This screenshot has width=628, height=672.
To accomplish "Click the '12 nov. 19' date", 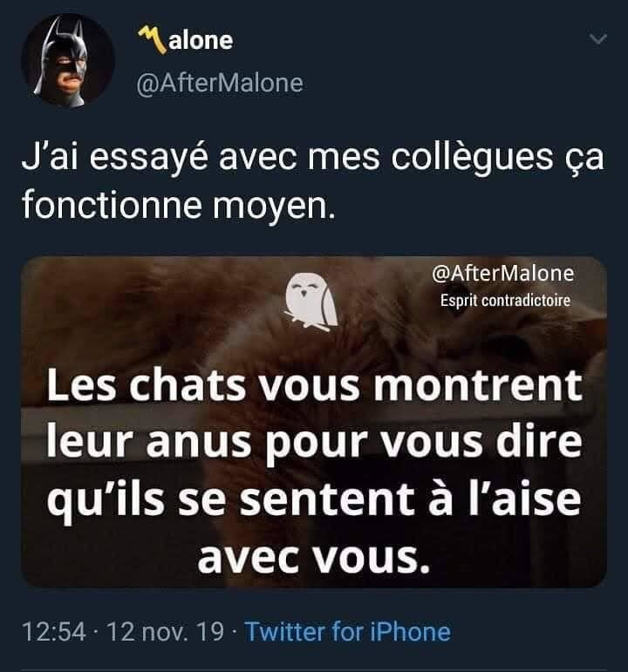I will (x=165, y=632).
